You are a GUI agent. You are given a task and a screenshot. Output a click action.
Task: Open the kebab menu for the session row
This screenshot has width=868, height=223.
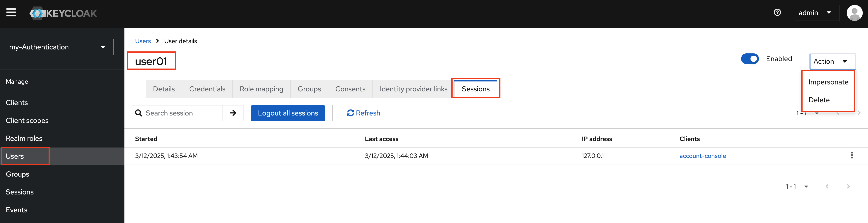[851, 155]
